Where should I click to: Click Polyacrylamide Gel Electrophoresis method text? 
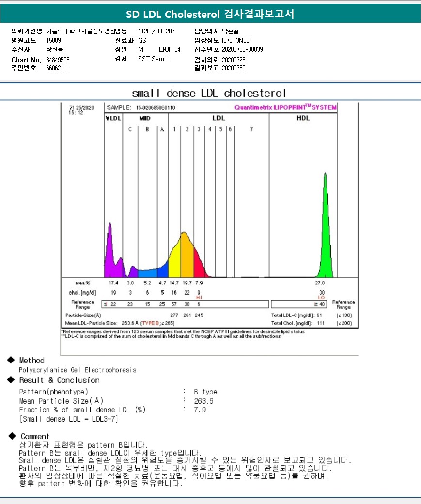click(78, 370)
